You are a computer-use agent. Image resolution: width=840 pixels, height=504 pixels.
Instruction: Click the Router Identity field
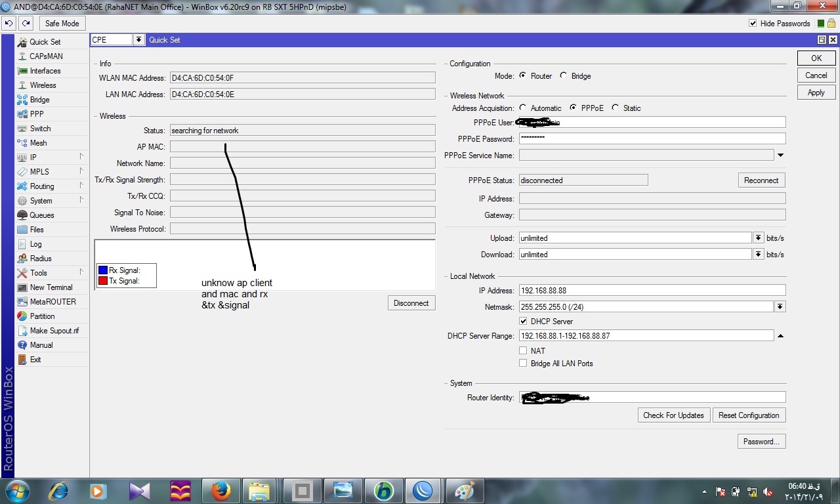(652, 398)
